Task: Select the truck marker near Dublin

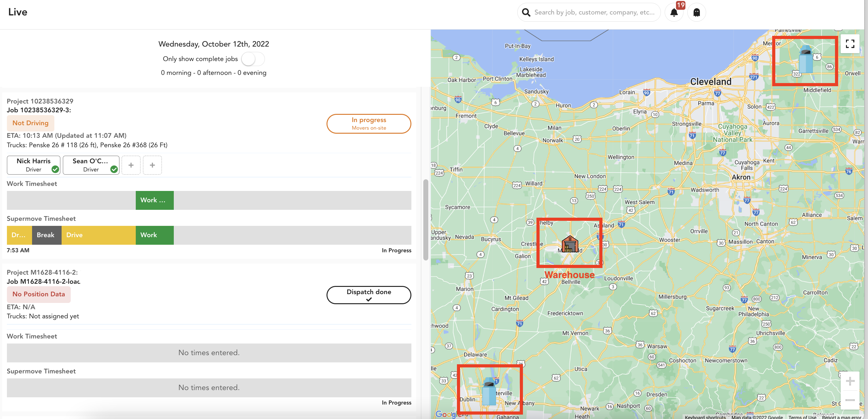Action: click(489, 391)
